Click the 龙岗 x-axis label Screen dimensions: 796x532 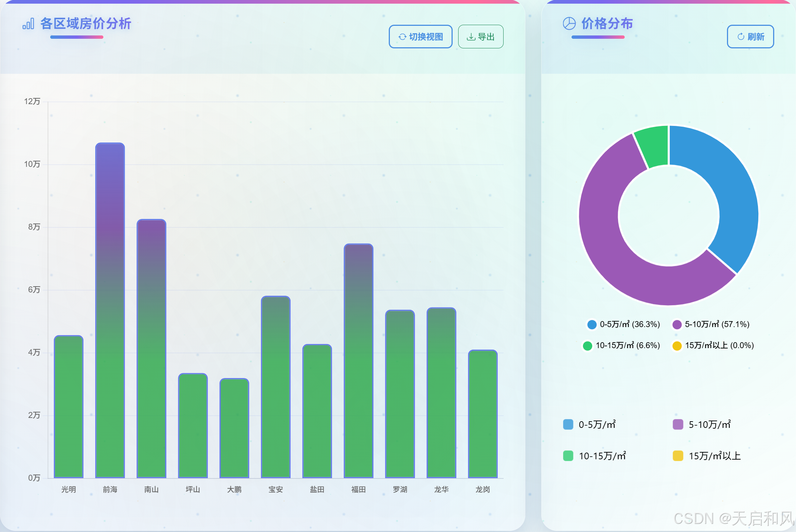pyautogui.click(x=483, y=490)
